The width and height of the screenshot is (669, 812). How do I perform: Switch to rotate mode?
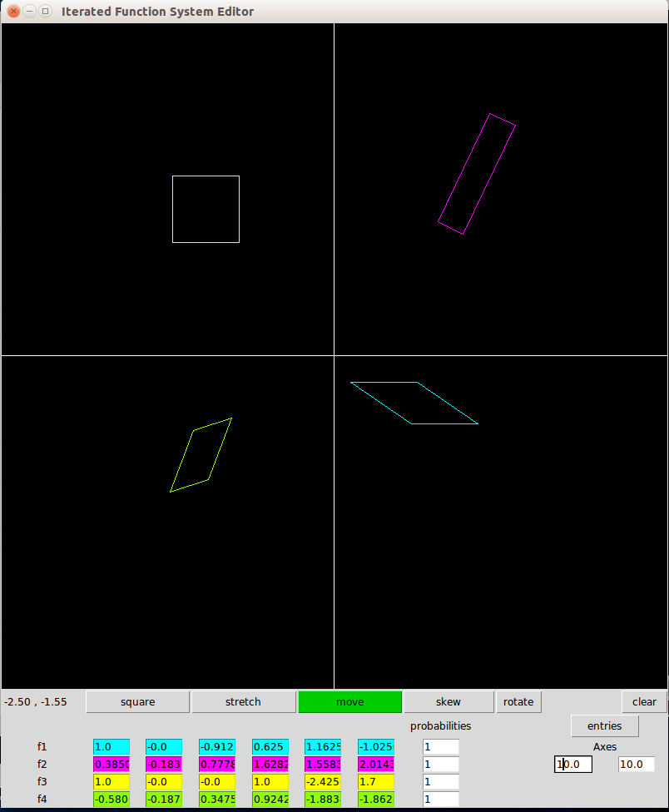pyautogui.click(x=518, y=702)
